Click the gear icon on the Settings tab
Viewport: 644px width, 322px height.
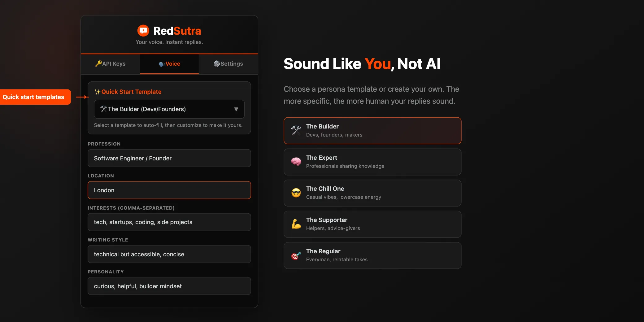217,64
